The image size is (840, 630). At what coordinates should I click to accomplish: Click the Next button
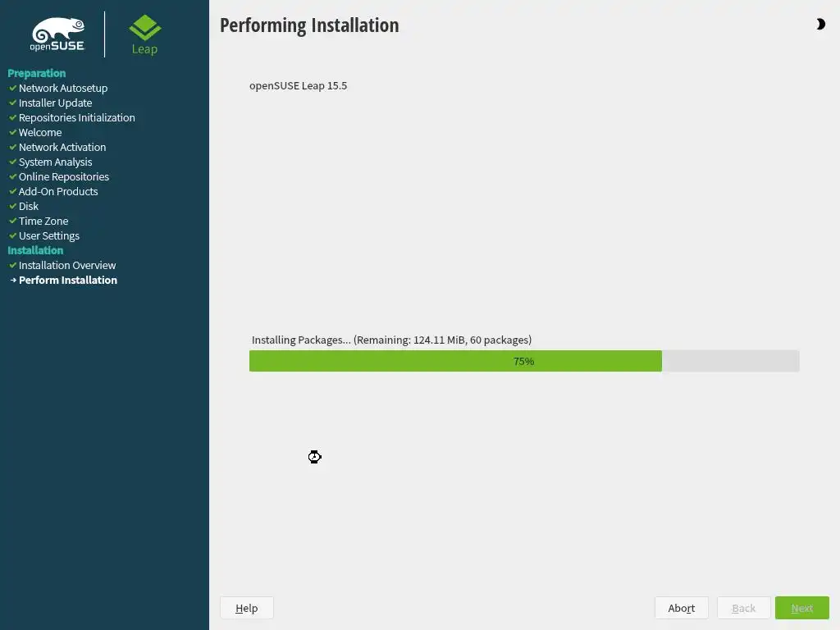coord(802,608)
